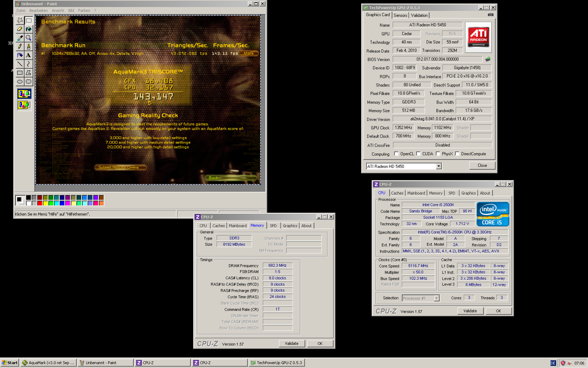Activate the Pick Color eyedropper tool

20,38
